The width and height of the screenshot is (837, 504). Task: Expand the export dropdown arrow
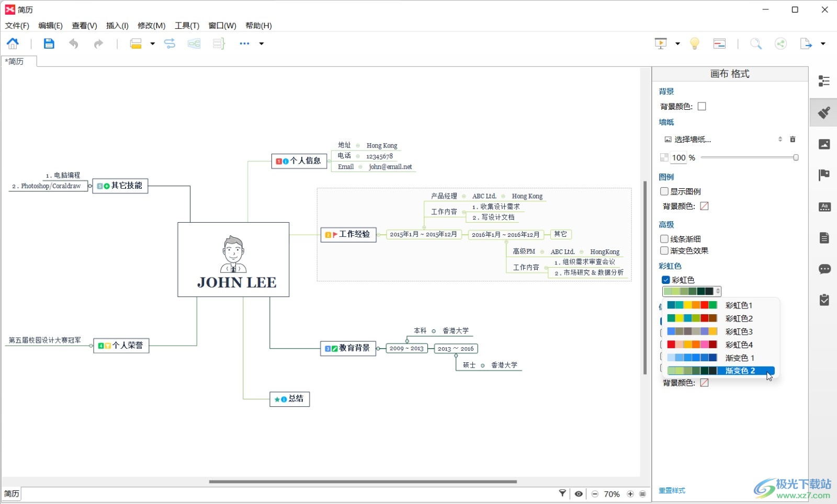point(823,43)
